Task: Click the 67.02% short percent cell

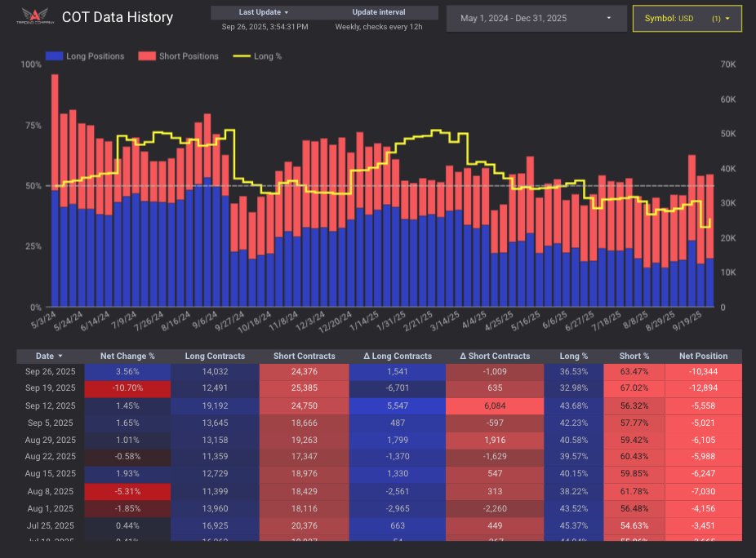Action: [x=634, y=388]
